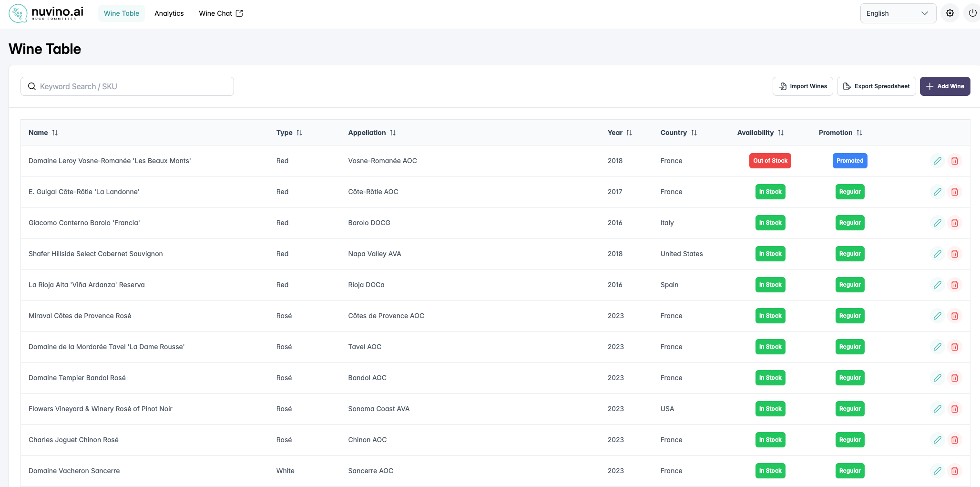Delete Flowers Vineyard Rosé of Pinot Noir
The width and height of the screenshot is (980, 487).
955,409
